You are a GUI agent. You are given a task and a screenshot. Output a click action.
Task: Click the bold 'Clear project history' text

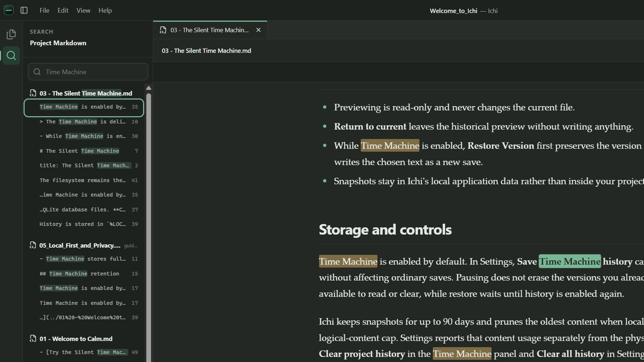[362, 354]
